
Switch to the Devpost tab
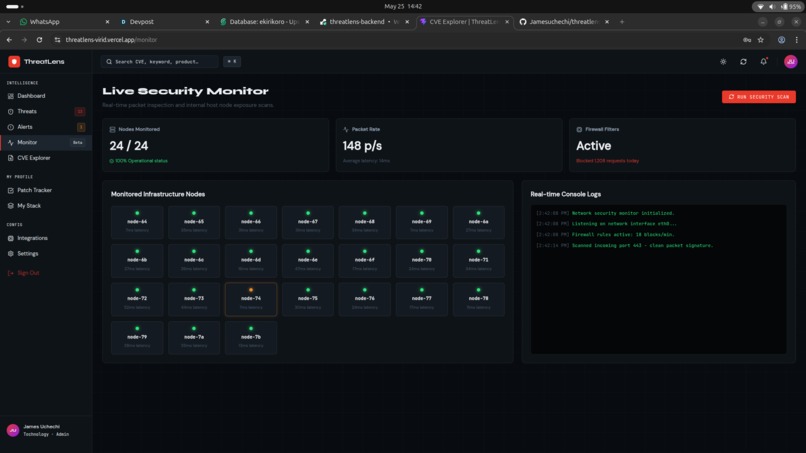click(164, 22)
